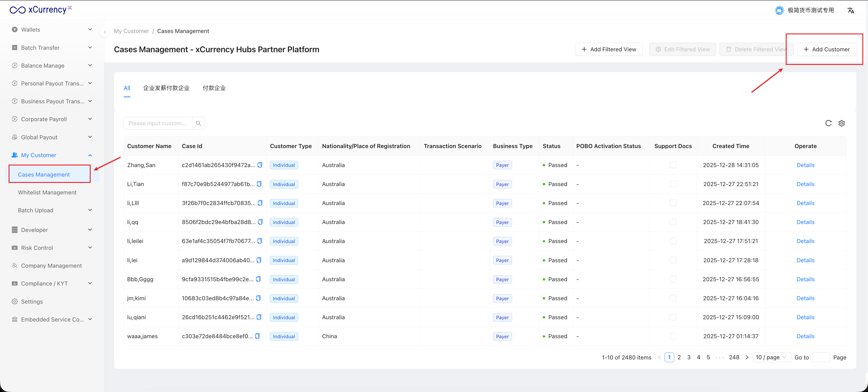Screen dimensions: 868x392
Task: Click the language translate icon
Action: (x=850, y=10)
